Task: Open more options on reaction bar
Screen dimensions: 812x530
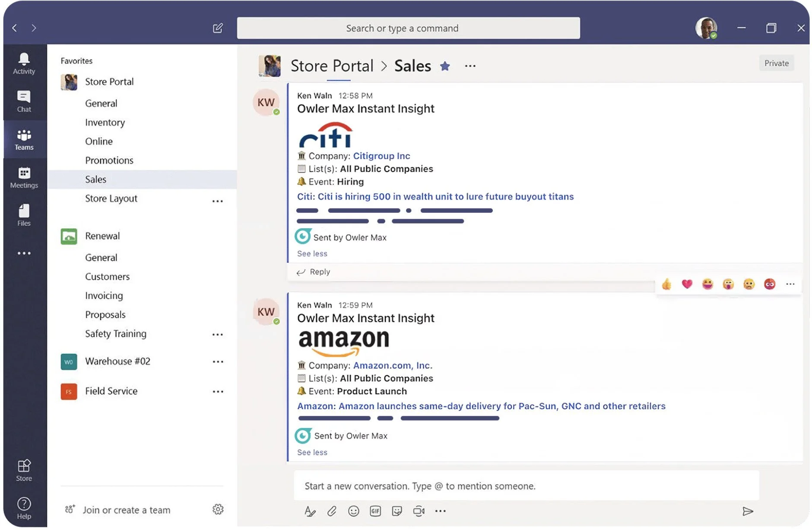Action: 790,284
